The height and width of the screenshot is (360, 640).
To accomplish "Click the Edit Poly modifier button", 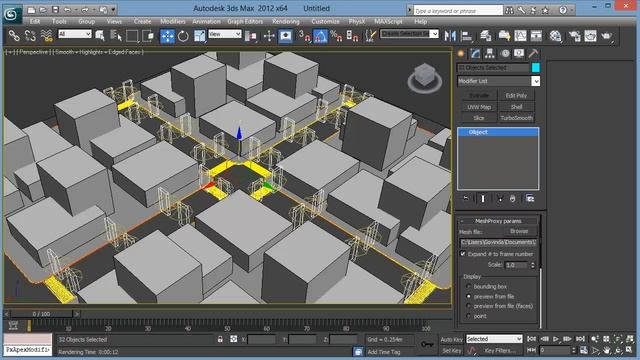I will [516, 96].
